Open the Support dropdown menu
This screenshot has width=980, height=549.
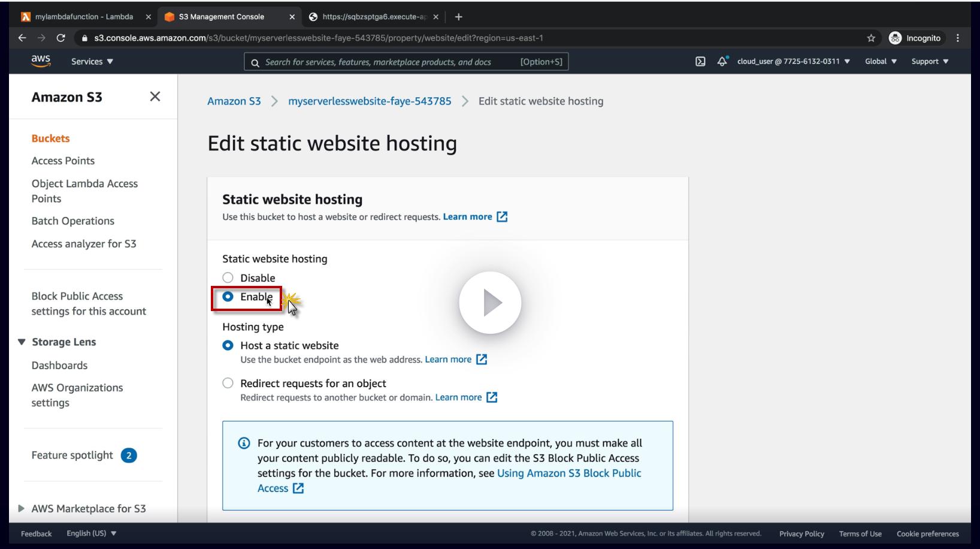point(930,61)
